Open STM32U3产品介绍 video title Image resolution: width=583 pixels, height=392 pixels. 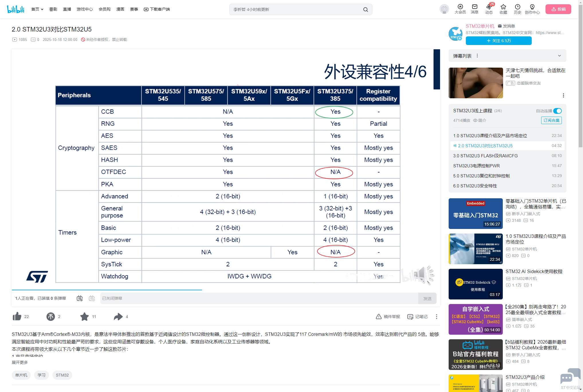click(525, 377)
